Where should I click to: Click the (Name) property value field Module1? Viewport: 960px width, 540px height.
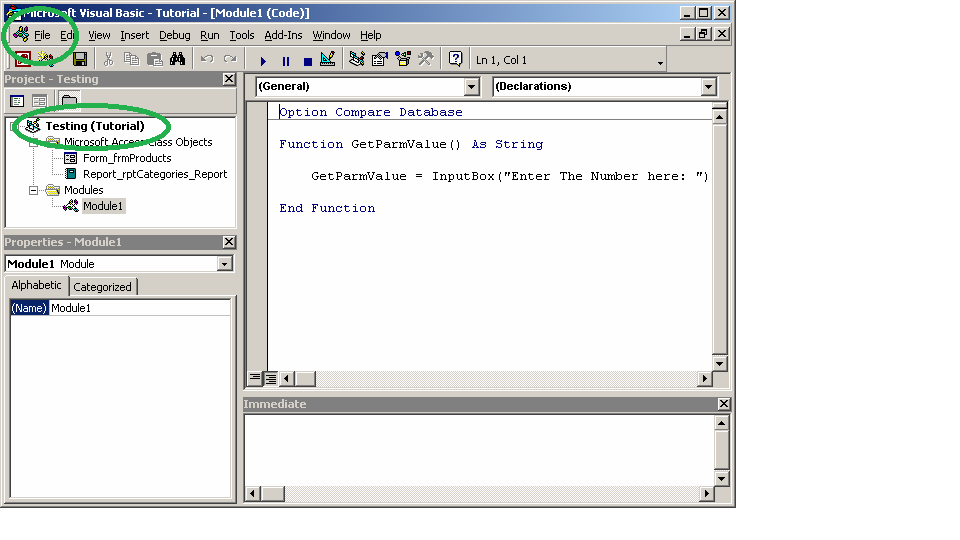coord(139,308)
